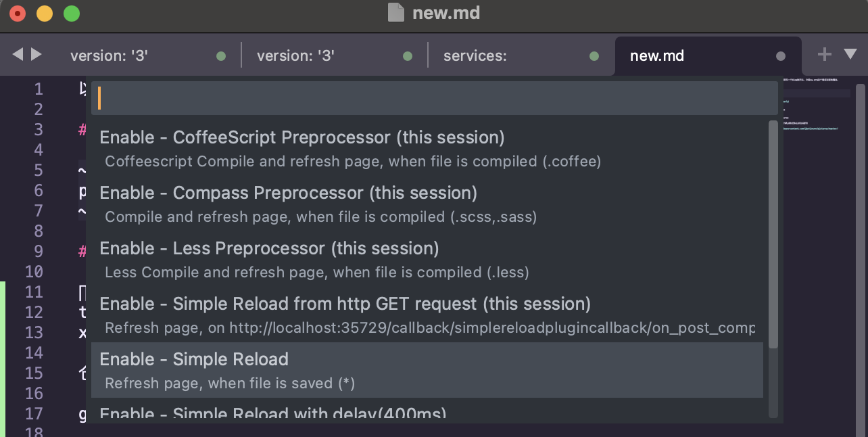Select Enable - CoffeeScript Preprocessor (this session)
This screenshot has height=437, width=868.
point(427,148)
